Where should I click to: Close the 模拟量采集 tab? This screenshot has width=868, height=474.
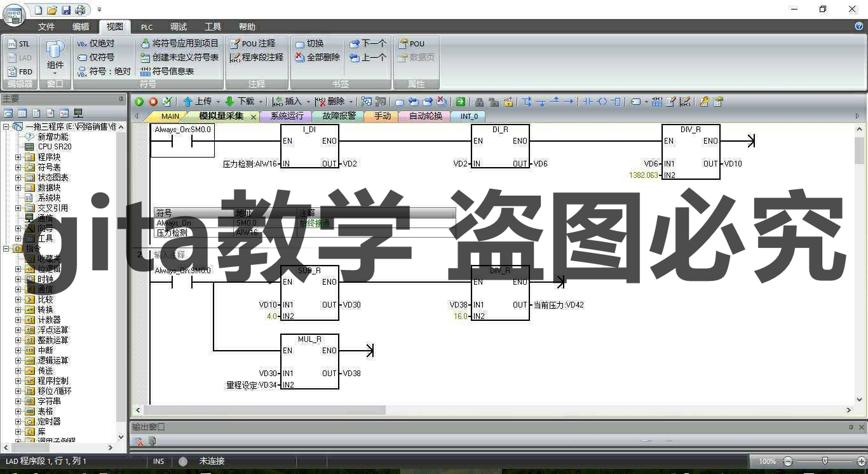pos(254,117)
